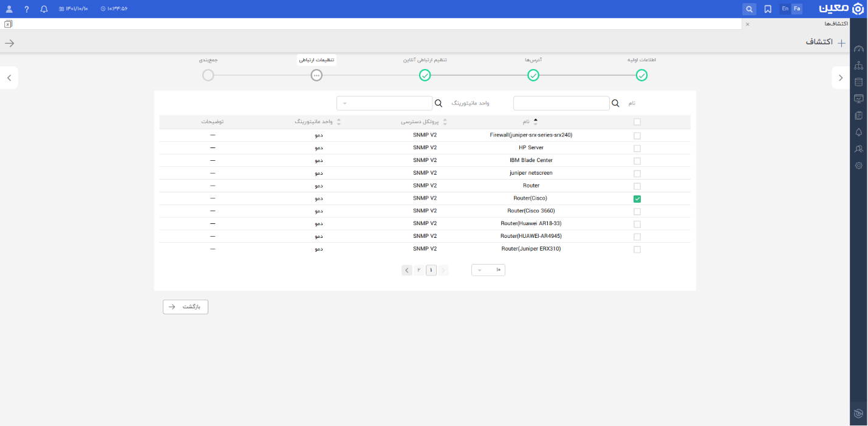Switch to the اکتشاف‌ها tab
This screenshot has height=426, width=868.
click(836, 24)
